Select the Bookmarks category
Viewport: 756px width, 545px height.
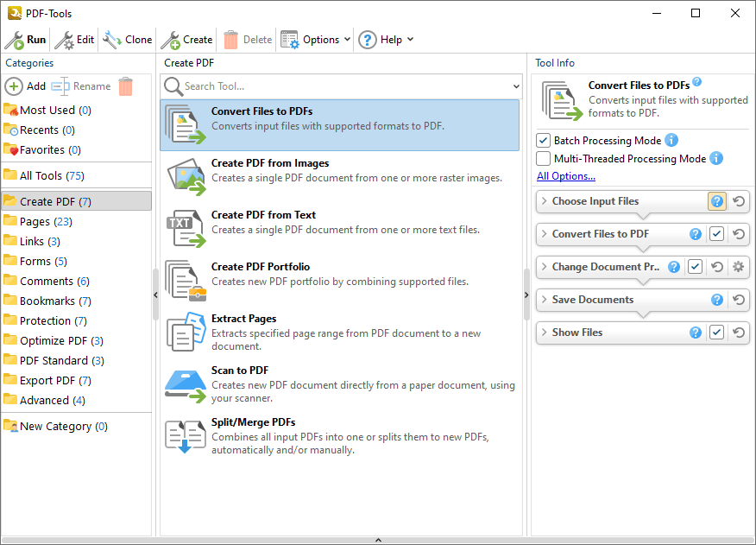[x=54, y=301]
